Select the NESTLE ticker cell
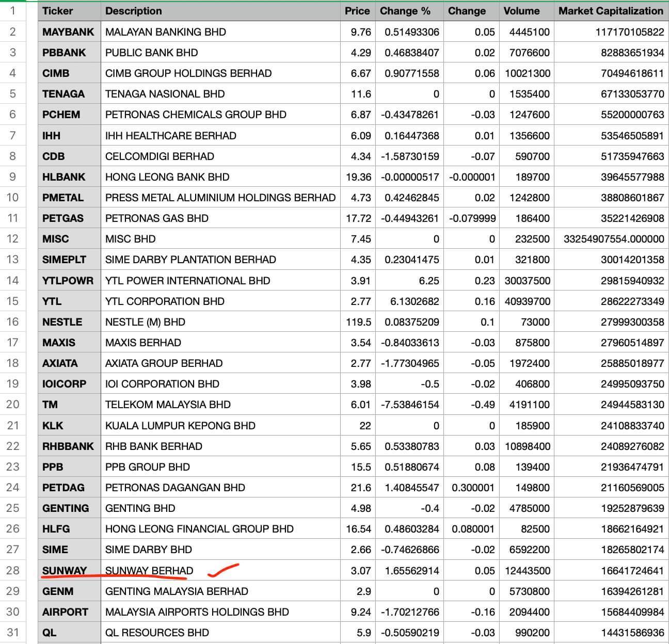 [x=69, y=322]
